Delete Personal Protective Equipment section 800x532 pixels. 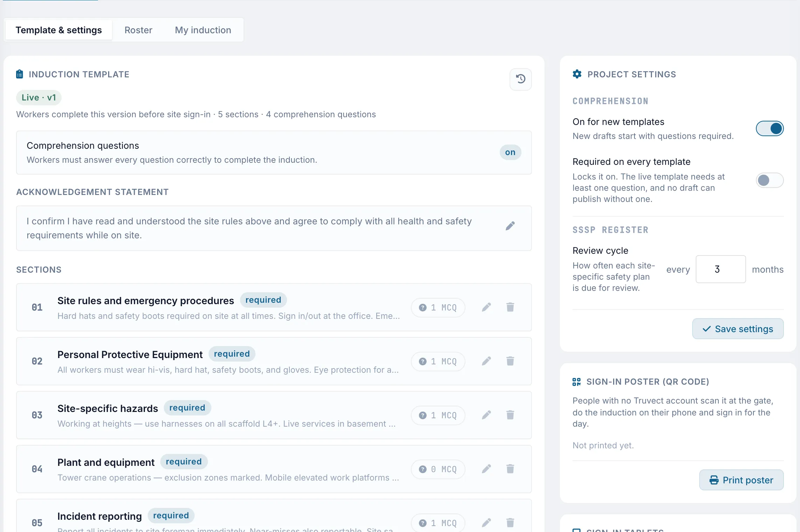pos(510,361)
